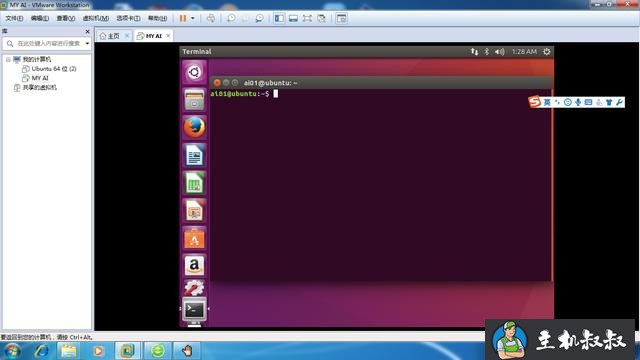Screen dimensions: 640x360
Task: Switch to Unity mode icon
Action: [x=322, y=18]
